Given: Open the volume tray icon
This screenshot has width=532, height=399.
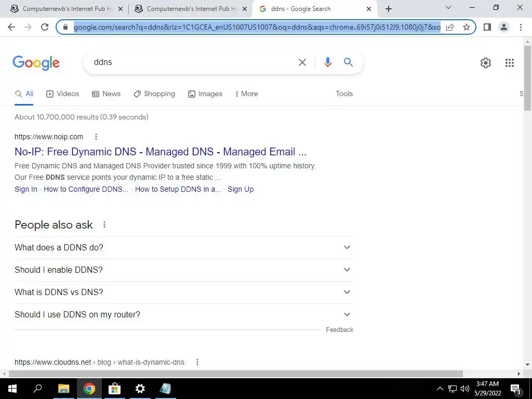Looking at the screenshot, I should pos(465,389).
